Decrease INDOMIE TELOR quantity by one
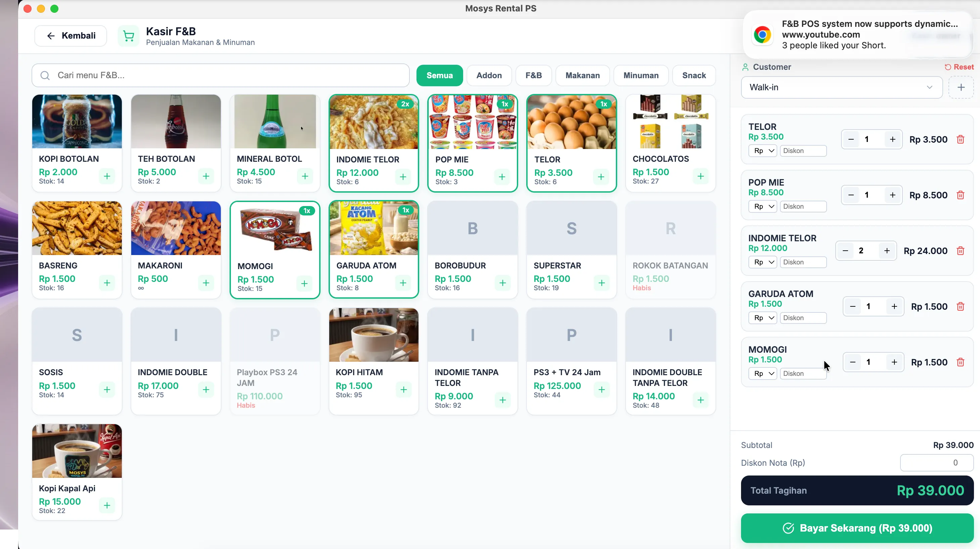The width and height of the screenshot is (980, 549). 845,251
